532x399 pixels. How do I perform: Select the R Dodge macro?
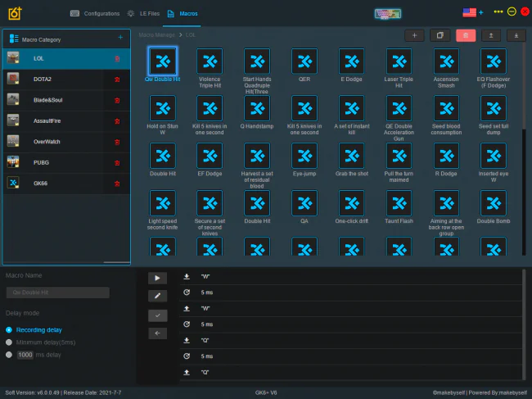tap(446, 156)
